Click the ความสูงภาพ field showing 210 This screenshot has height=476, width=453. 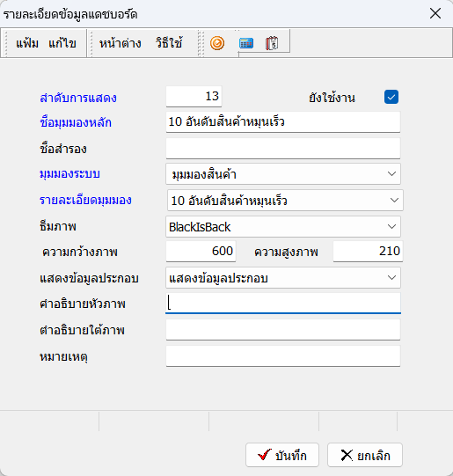pos(368,252)
